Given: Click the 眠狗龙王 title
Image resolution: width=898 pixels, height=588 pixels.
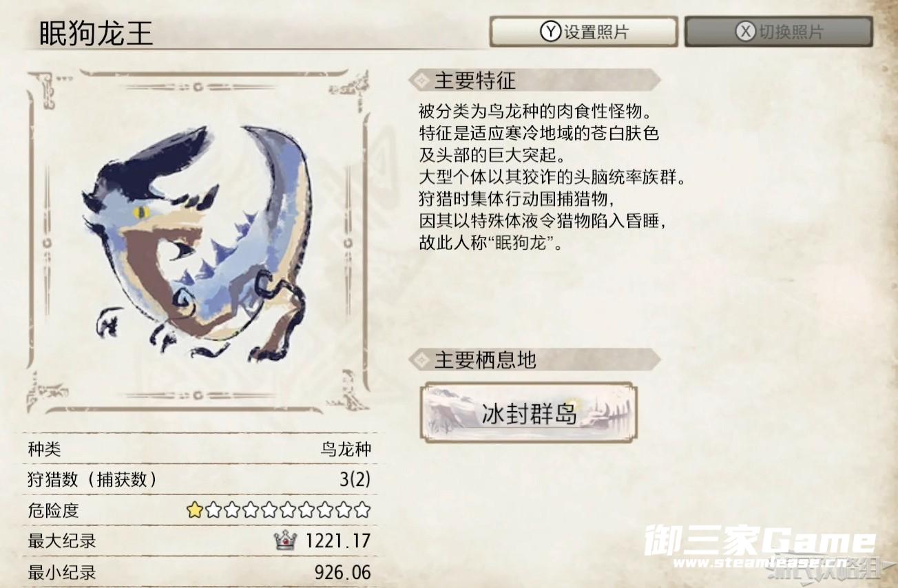Looking at the screenshot, I should click(x=95, y=32).
